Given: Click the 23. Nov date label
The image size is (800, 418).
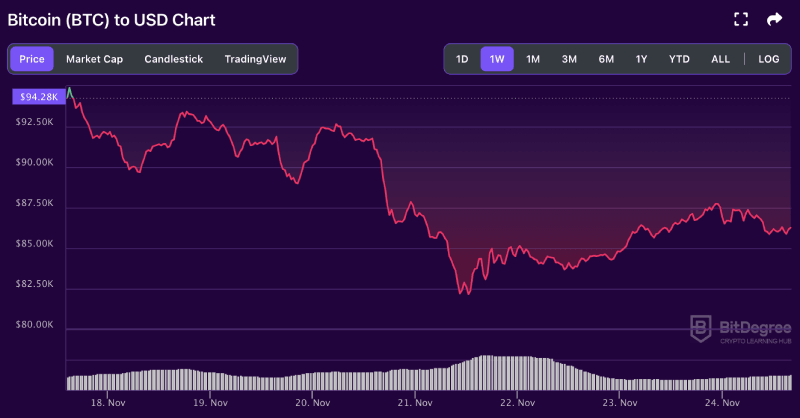Looking at the screenshot, I should (619, 403).
